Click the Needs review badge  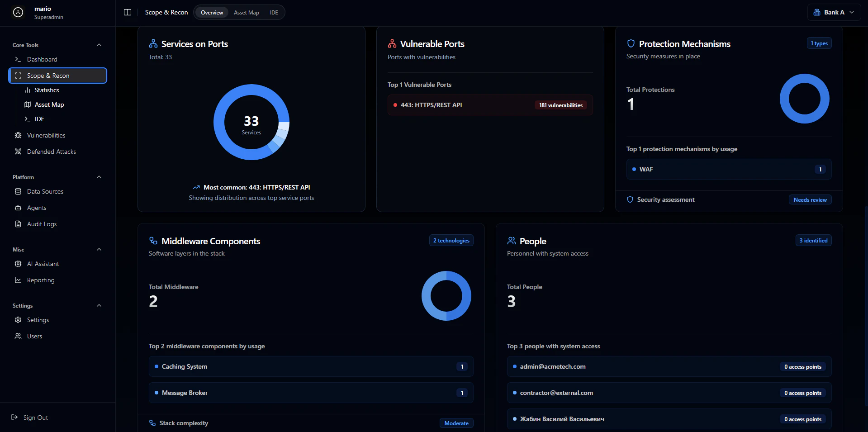(810, 199)
